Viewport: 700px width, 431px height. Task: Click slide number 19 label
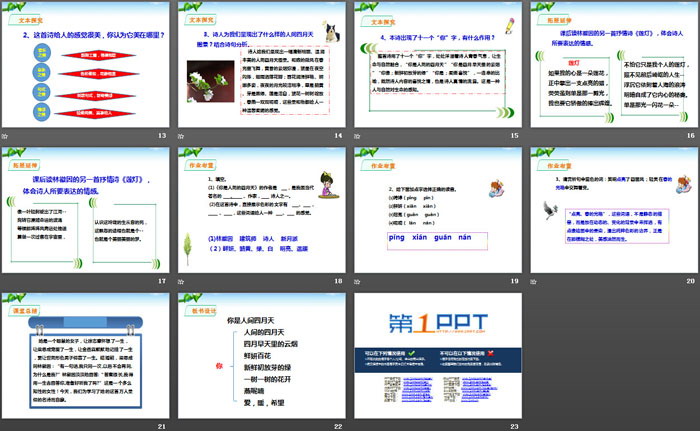coord(515,281)
